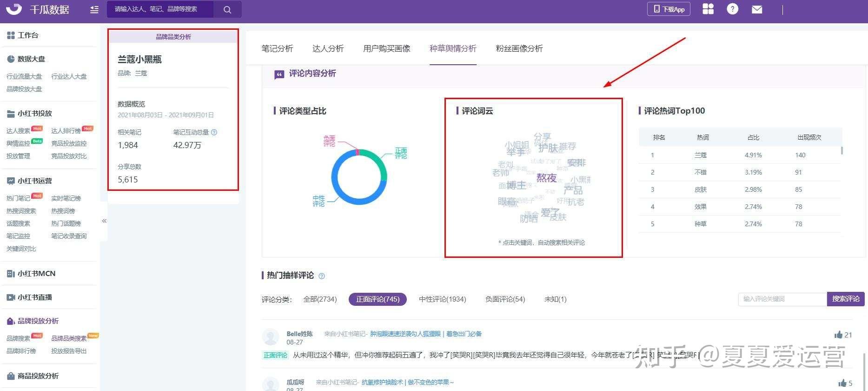
Task: Open 实时笔记榜 in sidebar
Action: point(66,198)
